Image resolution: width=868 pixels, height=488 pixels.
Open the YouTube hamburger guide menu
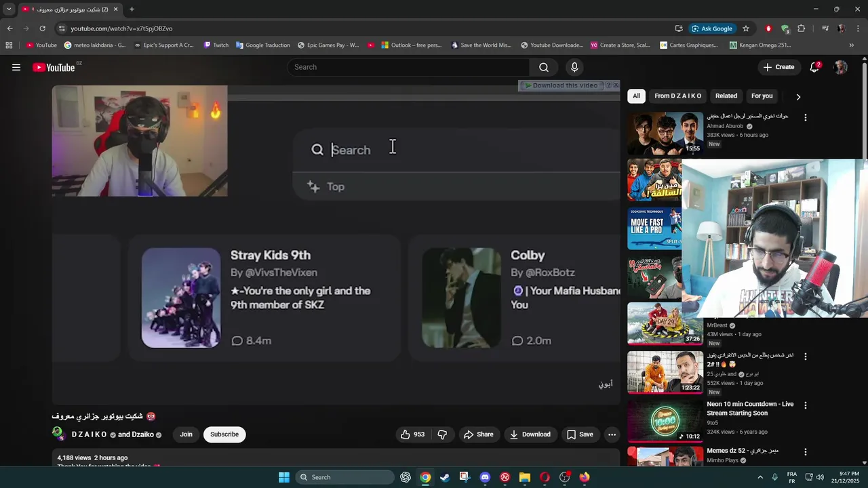(16, 67)
